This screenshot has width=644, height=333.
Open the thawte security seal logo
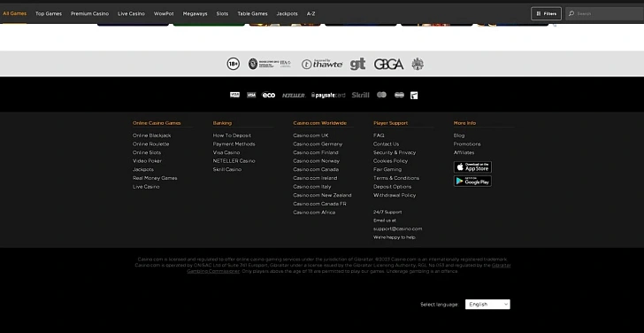point(322,64)
